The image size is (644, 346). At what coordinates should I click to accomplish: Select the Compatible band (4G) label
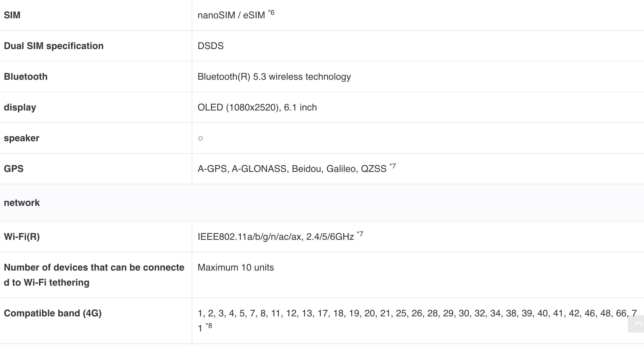[52, 313]
